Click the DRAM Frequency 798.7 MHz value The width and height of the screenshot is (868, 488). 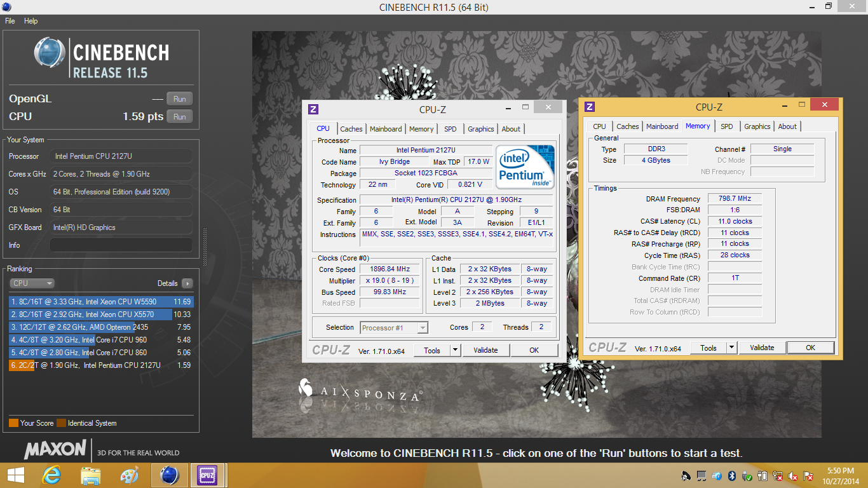(735, 199)
